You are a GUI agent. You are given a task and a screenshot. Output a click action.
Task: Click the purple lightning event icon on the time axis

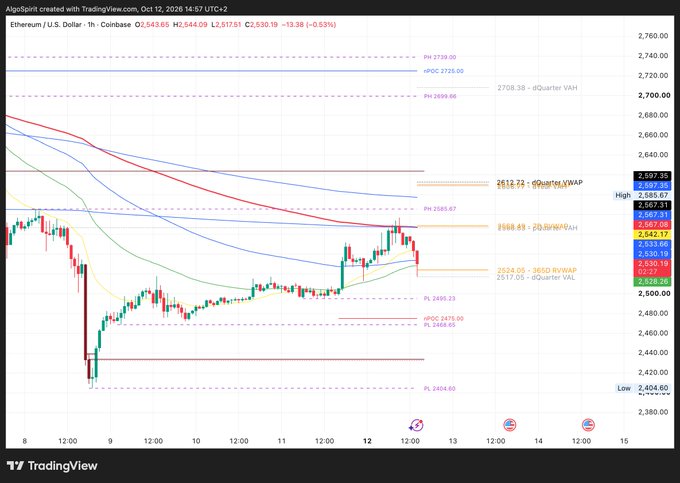(416, 425)
